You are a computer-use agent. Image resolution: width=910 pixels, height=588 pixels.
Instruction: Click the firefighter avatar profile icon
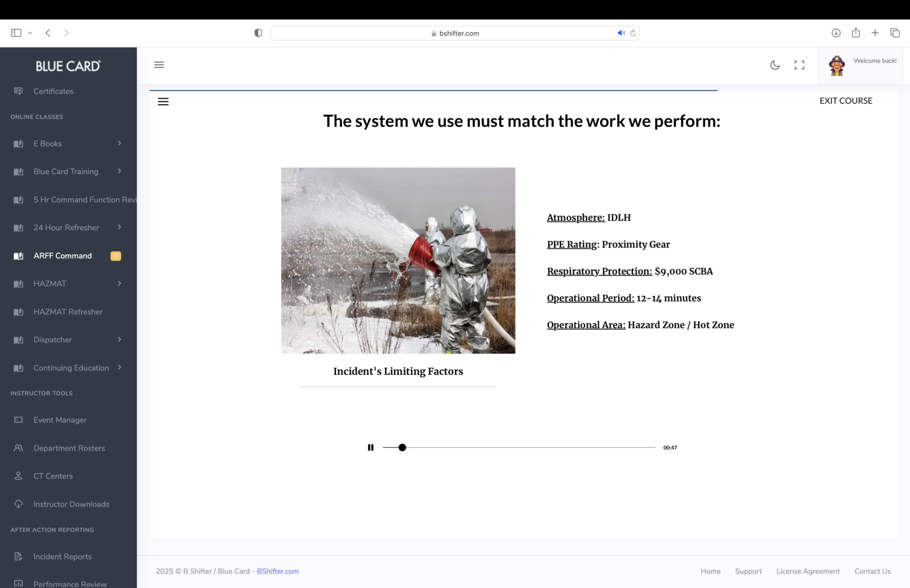pyautogui.click(x=837, y=66)
